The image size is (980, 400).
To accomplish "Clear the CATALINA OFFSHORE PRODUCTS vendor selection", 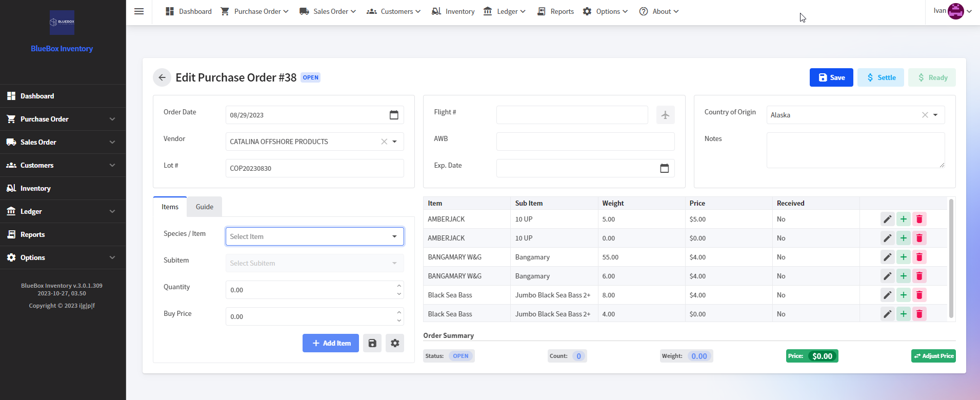I will click(x=384, y=142).
